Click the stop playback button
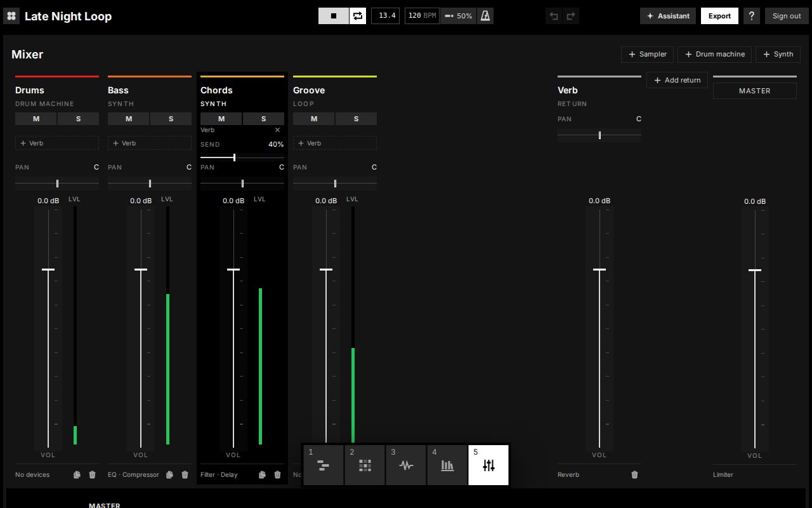This screenshot has height=508, width=812. coord(334,16)
